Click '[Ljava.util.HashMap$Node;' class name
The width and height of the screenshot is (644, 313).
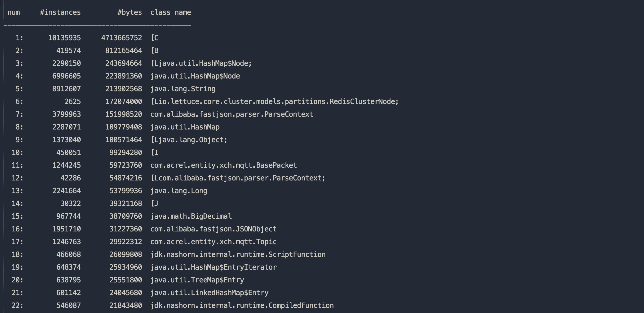(x=201, y=63)
